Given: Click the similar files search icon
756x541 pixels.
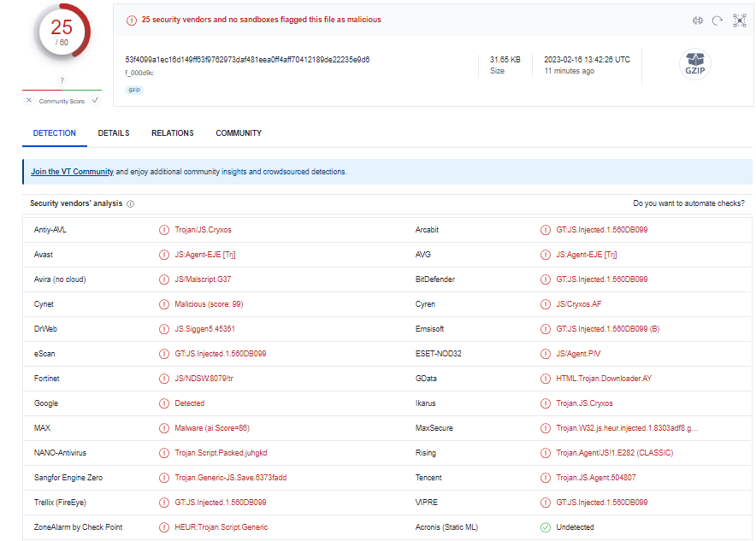Looking at the screenshot, I should [x=698, y=20].
